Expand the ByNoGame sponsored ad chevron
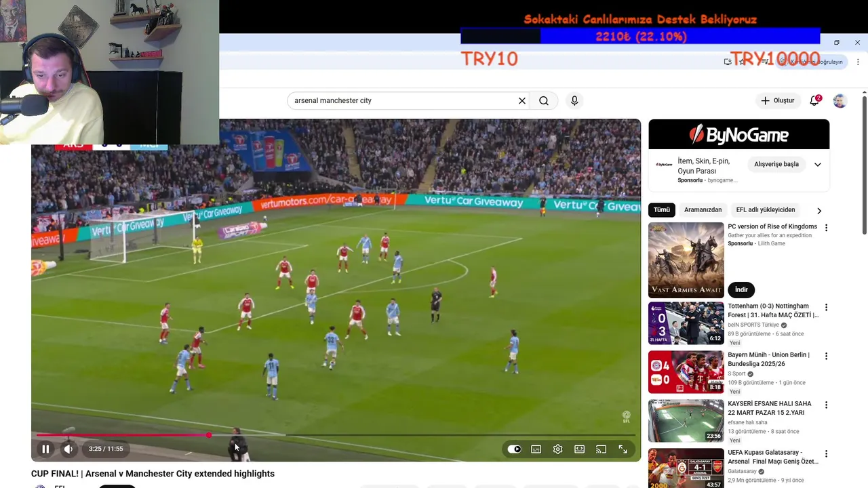The height and width of the screenshot is (488, 868). point(818,164)
